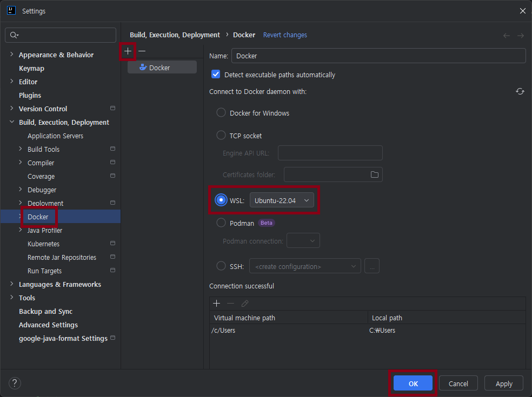Screen dimensions: 532x397
Task: Expand the Languages & Frameworks section
Action: [x=12, y=284]
